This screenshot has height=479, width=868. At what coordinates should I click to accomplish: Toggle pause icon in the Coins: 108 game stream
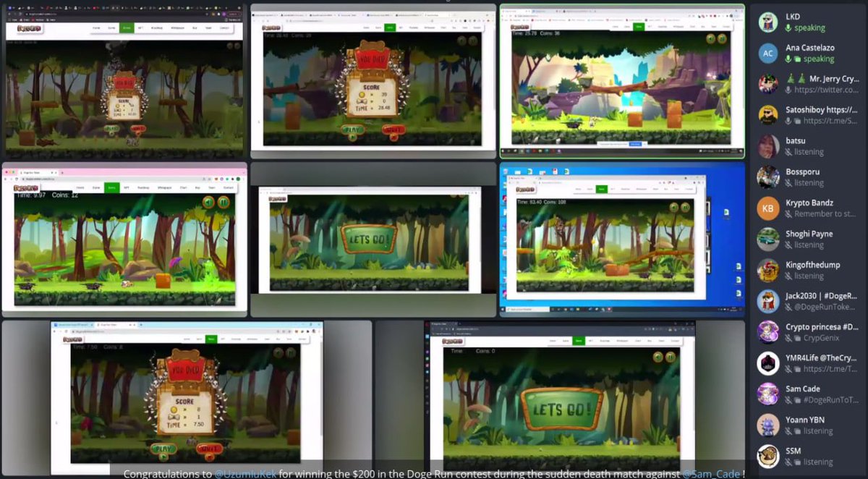coord(685,207)
